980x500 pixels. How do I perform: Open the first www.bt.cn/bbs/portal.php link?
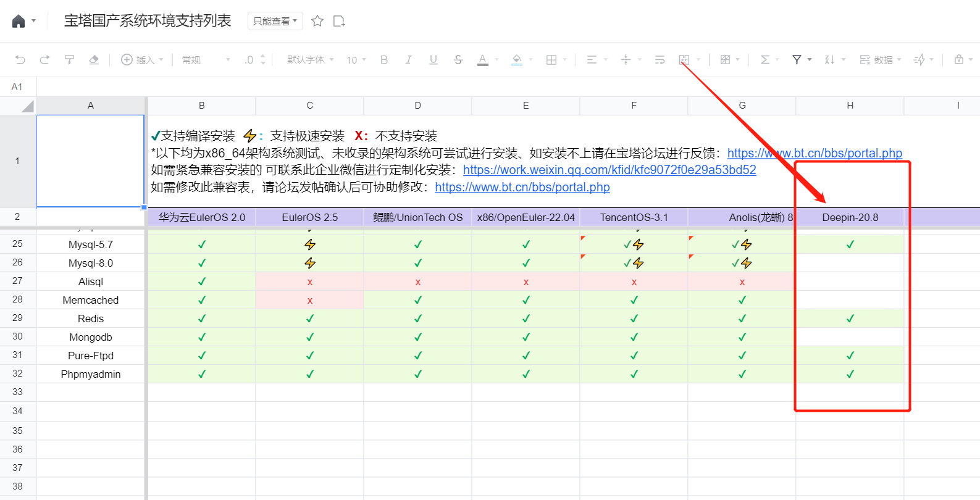click(x=815, y=153)
